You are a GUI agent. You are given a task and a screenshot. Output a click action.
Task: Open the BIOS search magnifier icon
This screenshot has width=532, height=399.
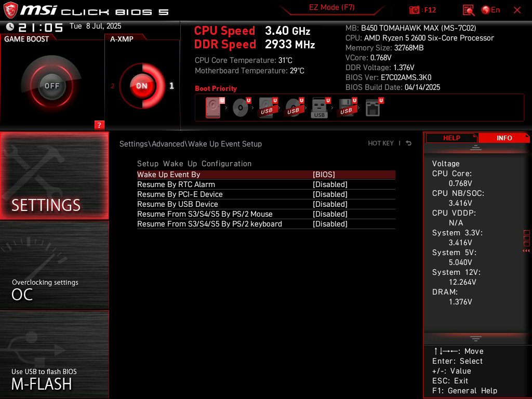(x=469, y=10)
